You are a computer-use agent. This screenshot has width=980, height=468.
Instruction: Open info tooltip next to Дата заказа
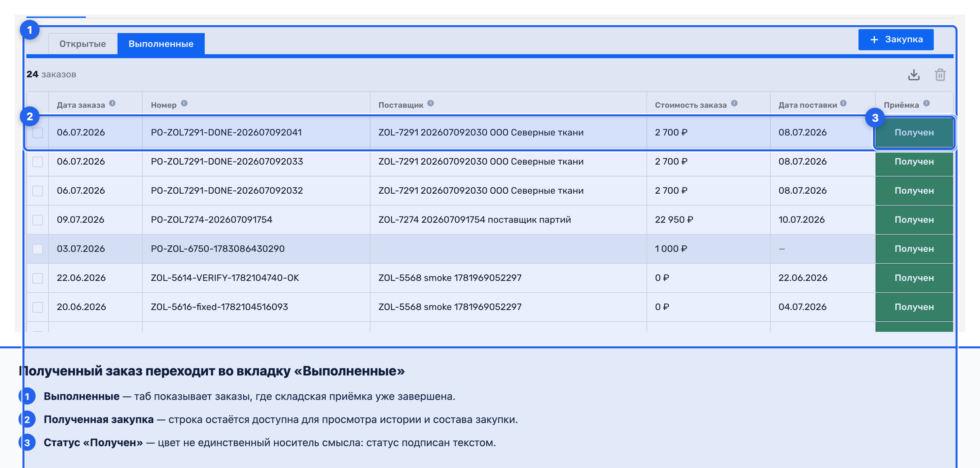[x=112, y=103]
